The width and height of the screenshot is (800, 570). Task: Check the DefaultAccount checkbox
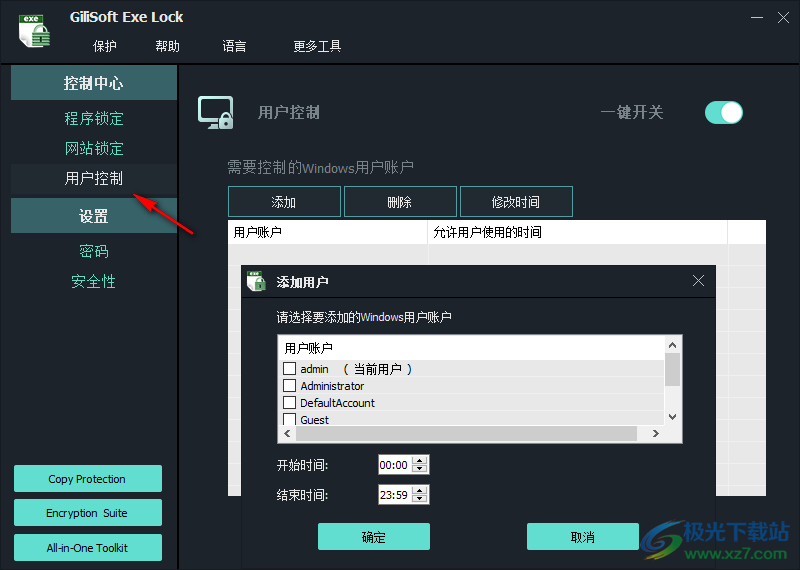[289, 402]
